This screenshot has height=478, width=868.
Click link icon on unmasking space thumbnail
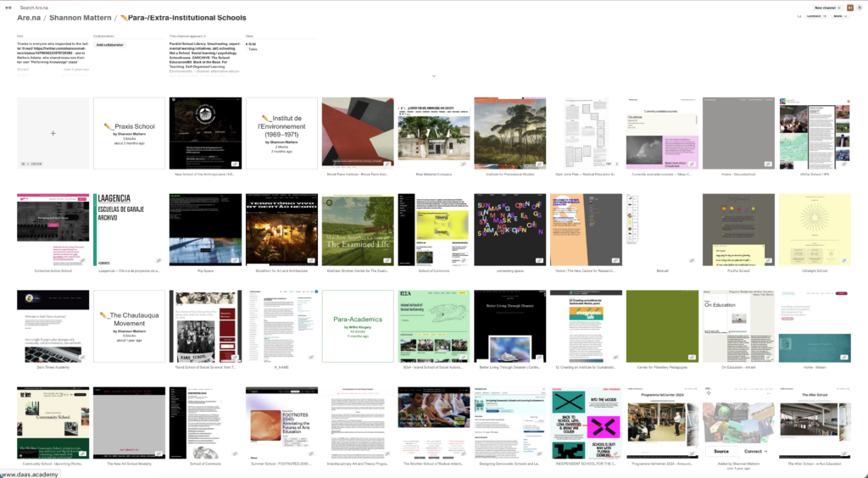click(539, 260)
